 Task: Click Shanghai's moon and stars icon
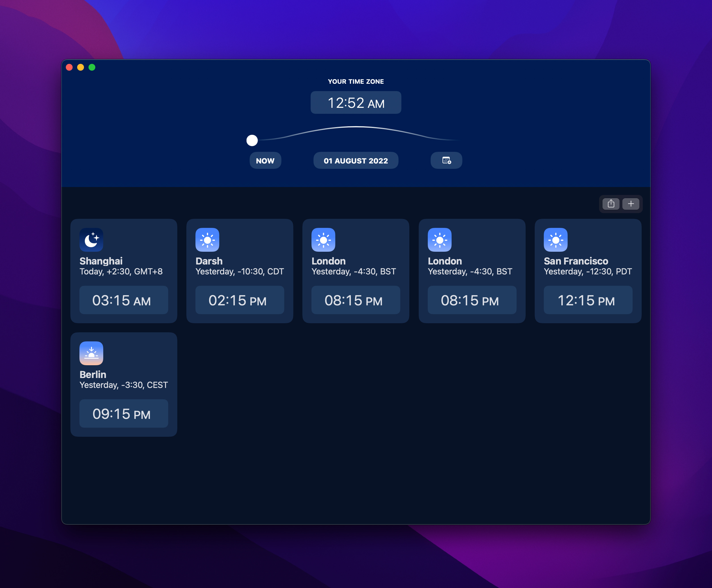click(x=91, y=240)
